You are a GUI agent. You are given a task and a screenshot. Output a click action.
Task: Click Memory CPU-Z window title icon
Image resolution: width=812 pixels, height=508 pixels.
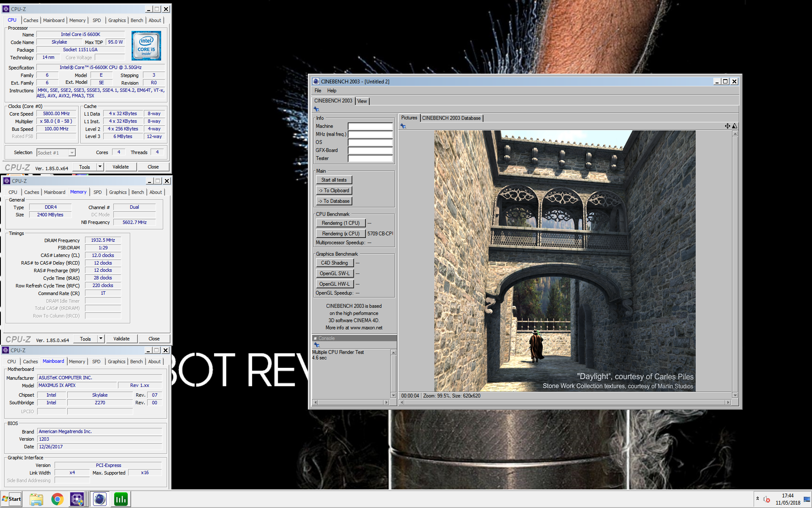coord(7,181)
